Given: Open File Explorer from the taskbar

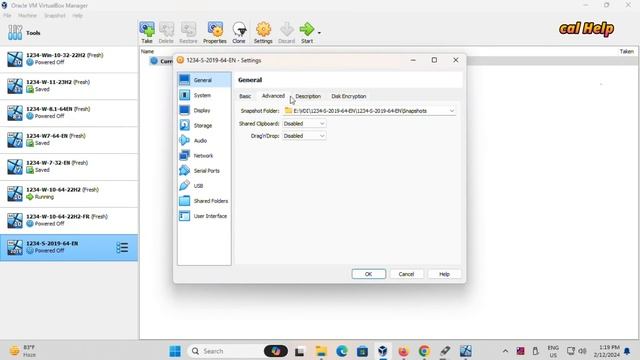Looking at the screenshot, I should (x=321, y=351).
